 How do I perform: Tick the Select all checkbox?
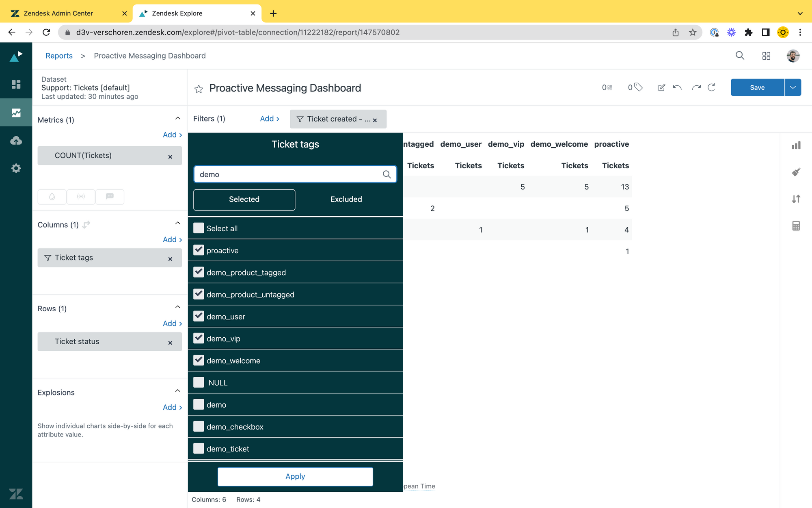pyautogui.click(x=199, y=228)
